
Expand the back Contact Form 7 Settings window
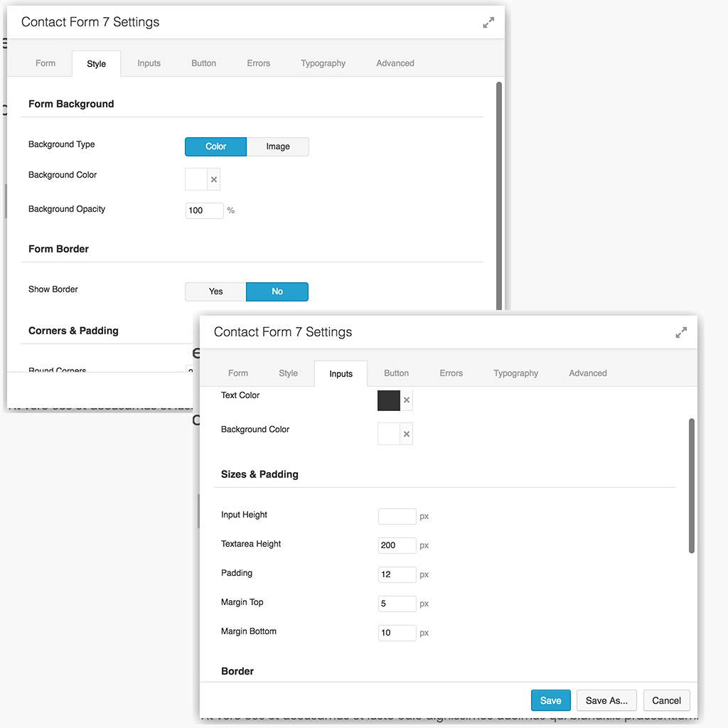[x=488, y=22]
